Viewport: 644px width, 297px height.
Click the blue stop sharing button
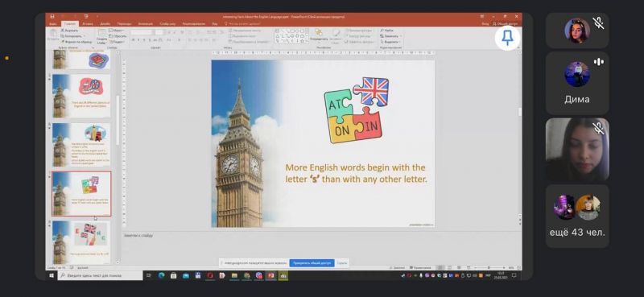[312, 262]
